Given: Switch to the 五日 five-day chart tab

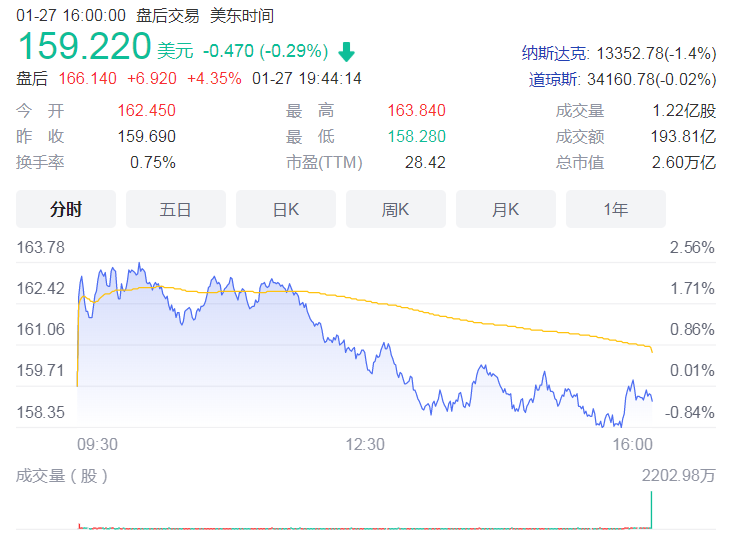Looking at the screenshot, I should [x=176, y=209].
